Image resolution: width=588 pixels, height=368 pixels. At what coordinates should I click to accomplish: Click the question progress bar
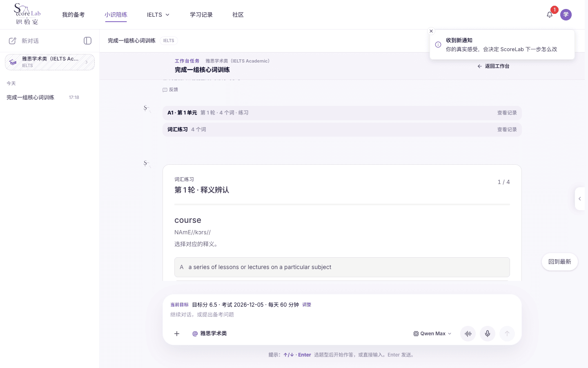[x=342, y=204]
